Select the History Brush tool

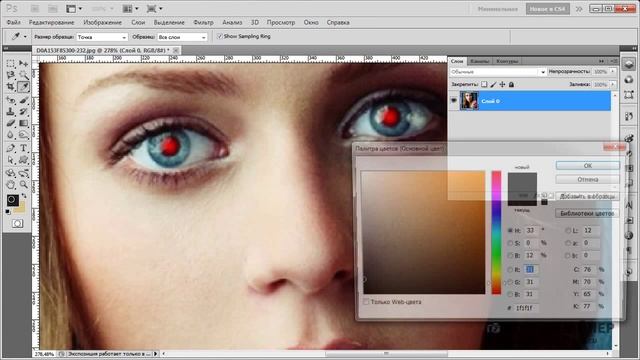point(24,111)
